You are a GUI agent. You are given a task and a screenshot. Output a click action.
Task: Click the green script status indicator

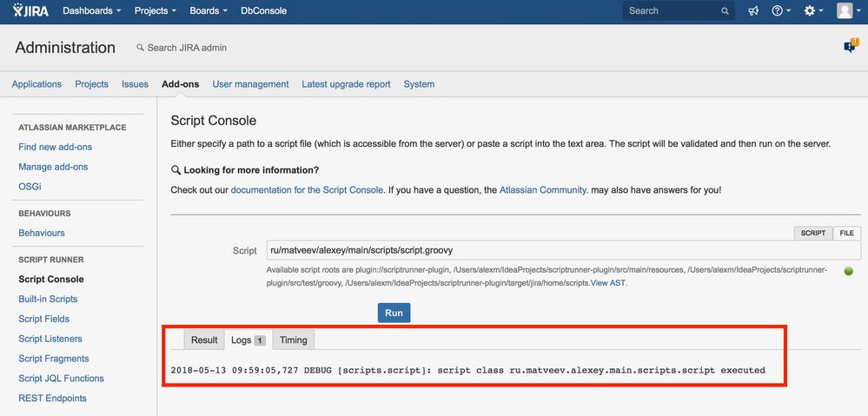pos(848,271)
